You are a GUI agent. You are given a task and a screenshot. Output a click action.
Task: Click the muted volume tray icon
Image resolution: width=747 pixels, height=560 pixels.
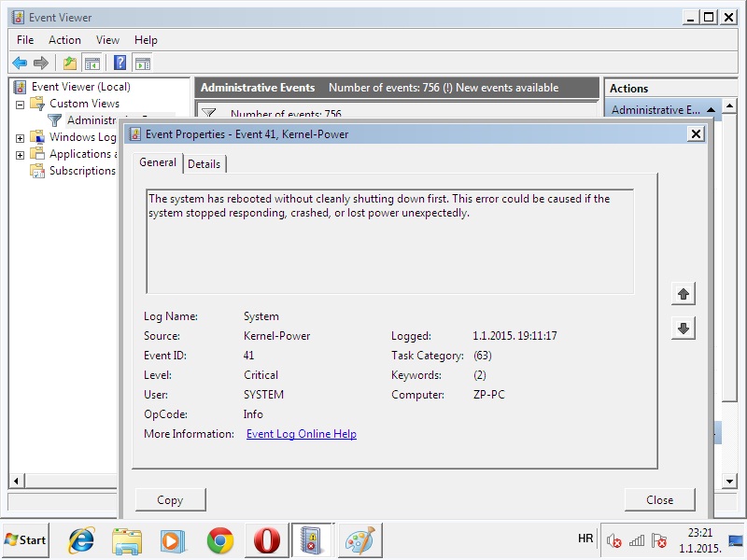click(613, 540)
